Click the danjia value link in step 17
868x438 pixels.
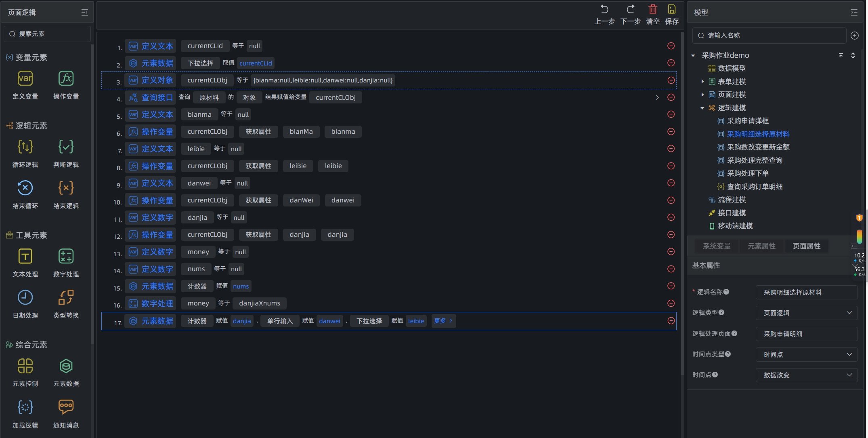click(242, 321)
